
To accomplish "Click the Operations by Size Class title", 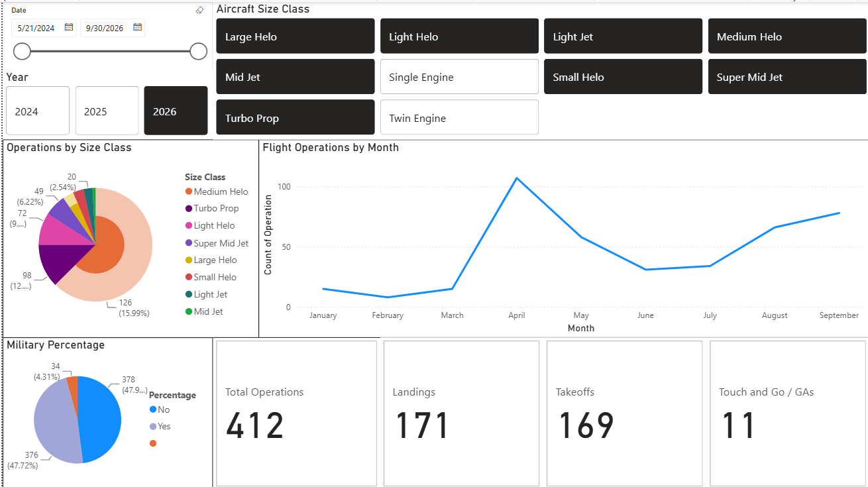I will pos(69,147).
